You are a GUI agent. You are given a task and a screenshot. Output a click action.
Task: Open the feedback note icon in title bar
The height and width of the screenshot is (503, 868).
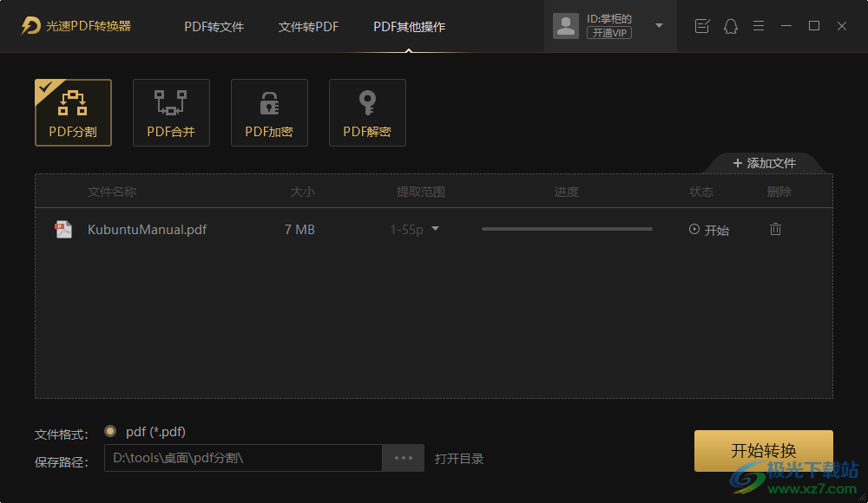[x=702, y=26]
